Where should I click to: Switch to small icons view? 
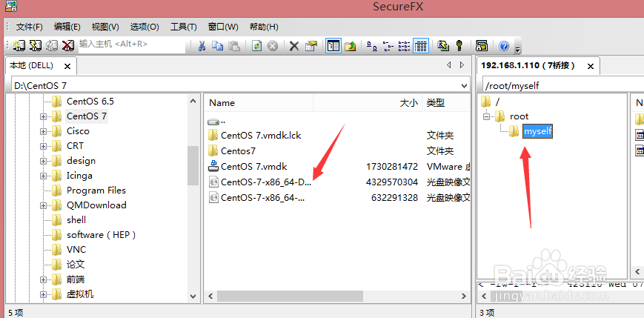click(x=388, y=46)
